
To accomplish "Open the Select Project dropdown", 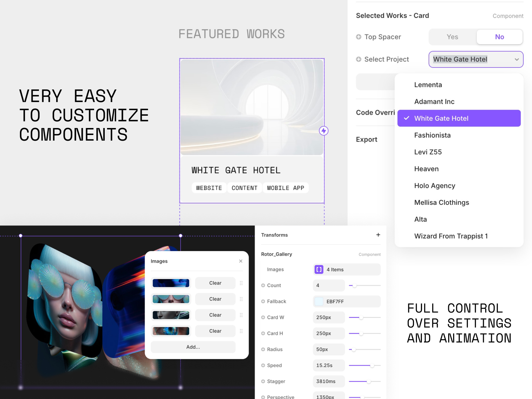I will coord(476,59).
